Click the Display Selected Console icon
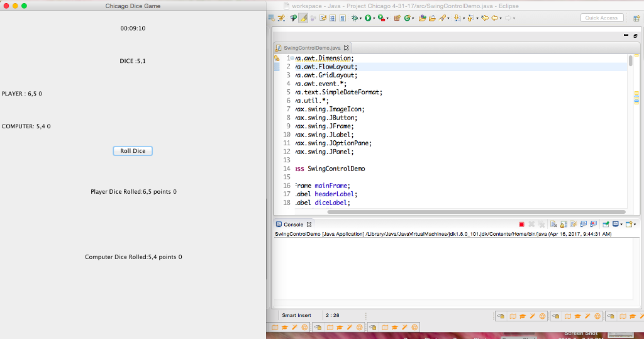This screenshot has width=644, height=339. click(x=616, y=225)
